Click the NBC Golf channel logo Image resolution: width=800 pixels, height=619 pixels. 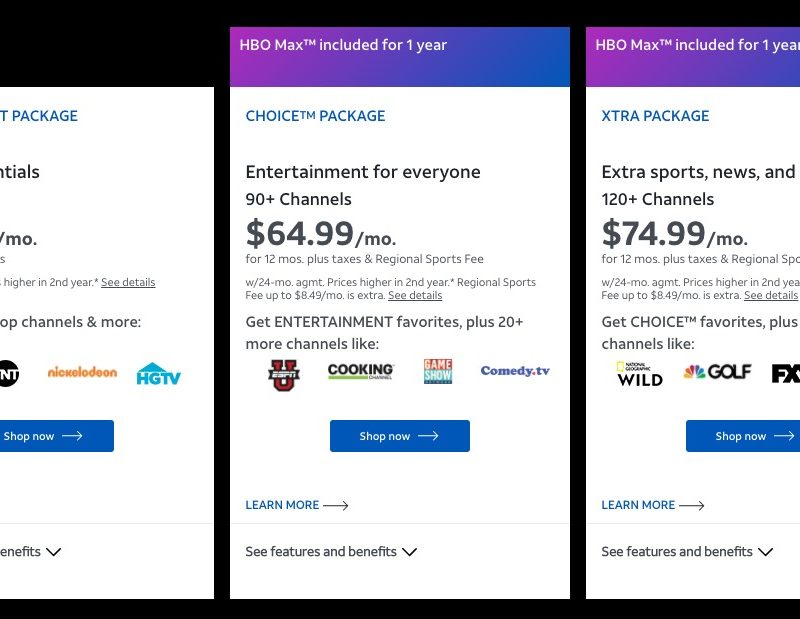[x=717, y=372]
